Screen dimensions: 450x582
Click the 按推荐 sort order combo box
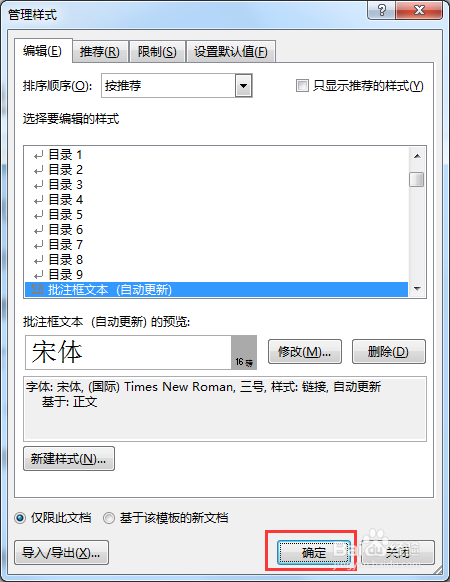[177, 86]
